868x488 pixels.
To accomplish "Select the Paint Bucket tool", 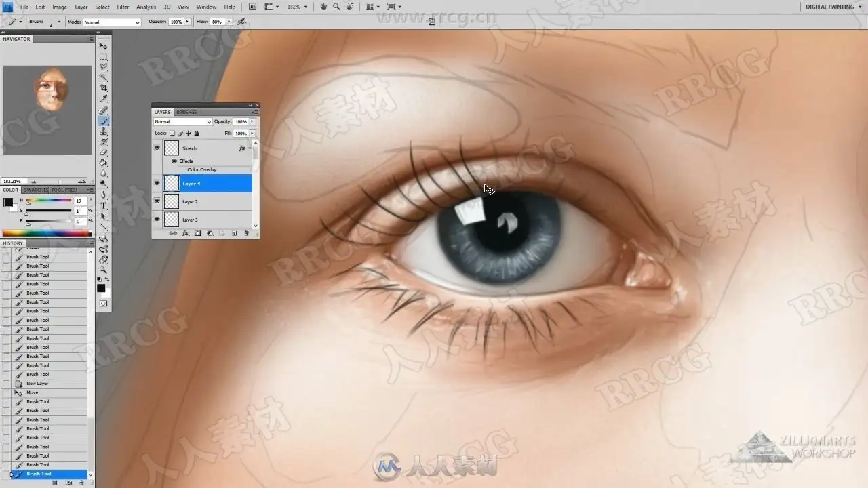I will (104, 163).
